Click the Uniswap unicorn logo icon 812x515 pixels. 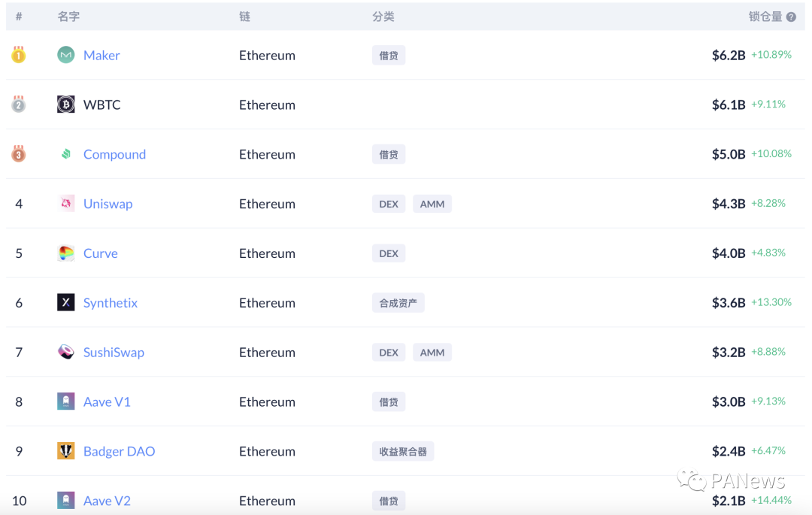click(x=66, y=204)
